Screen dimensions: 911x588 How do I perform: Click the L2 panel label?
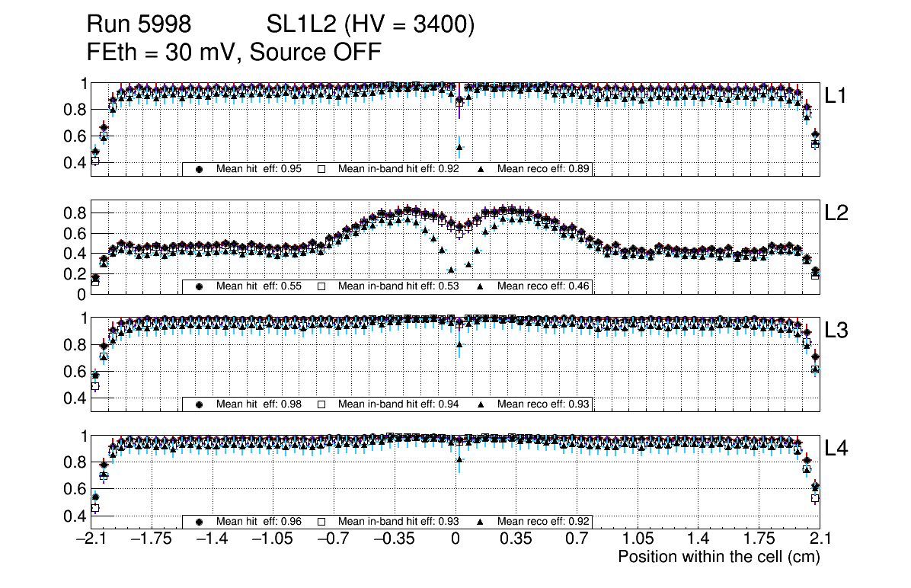pos(836,214)
